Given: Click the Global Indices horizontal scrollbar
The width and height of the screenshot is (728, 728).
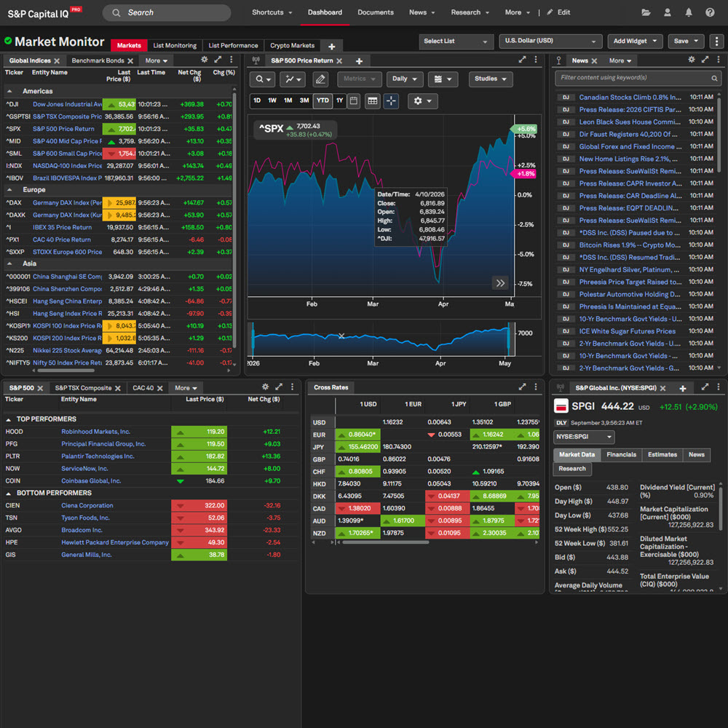Looking at the screenshot, I should (66, 371).
